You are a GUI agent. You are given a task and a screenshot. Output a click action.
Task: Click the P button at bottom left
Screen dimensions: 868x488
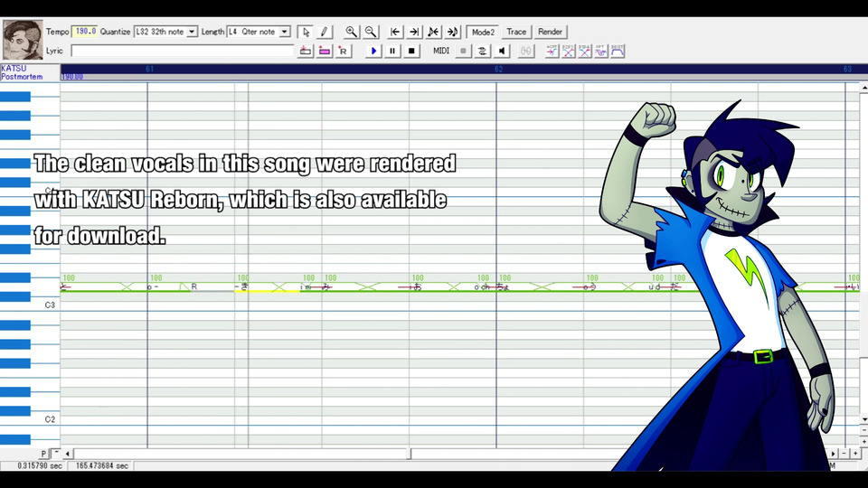tap(43, 454)
